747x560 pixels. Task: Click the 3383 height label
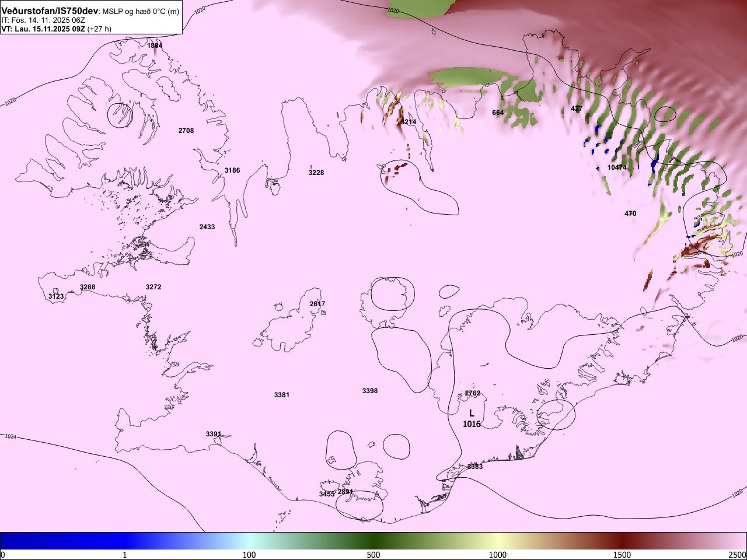pyautogui.click(x=475, y=467)
